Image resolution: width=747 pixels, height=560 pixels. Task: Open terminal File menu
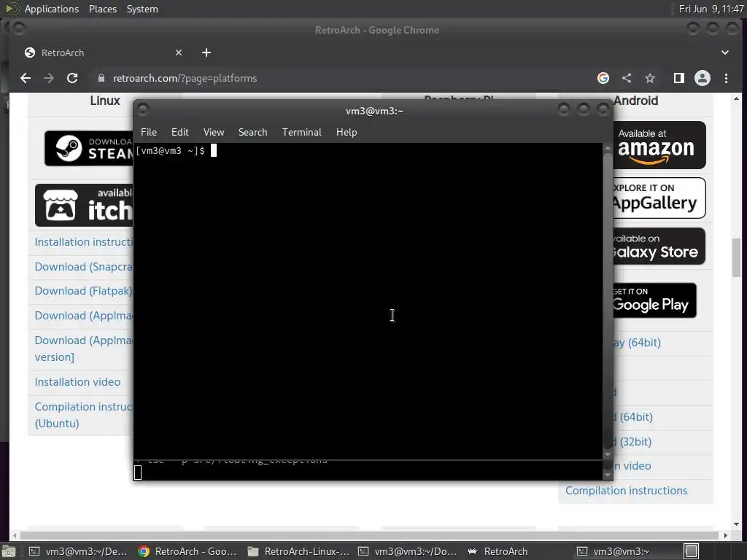[149, 133]
